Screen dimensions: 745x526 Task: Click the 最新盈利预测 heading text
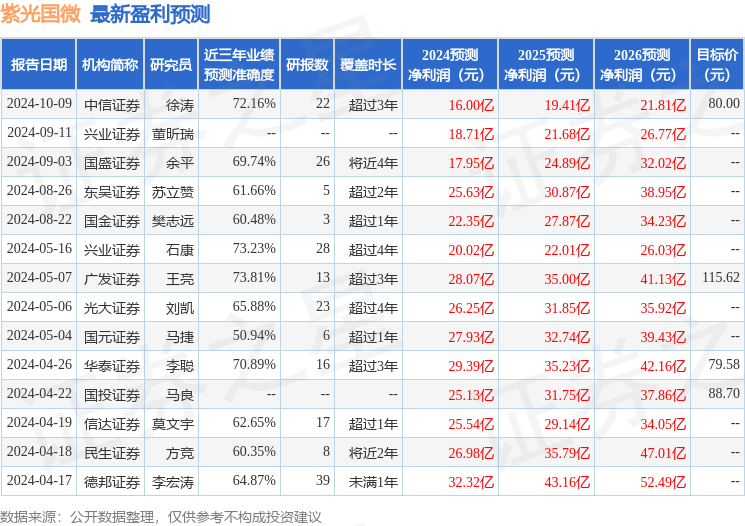(x=150, y=15)
